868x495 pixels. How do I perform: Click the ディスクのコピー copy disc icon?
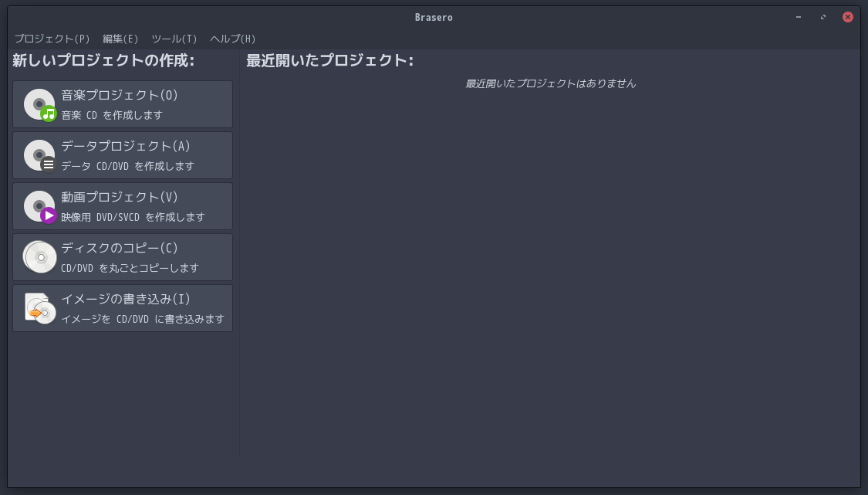pyautogui.click(x=39, y=256)
